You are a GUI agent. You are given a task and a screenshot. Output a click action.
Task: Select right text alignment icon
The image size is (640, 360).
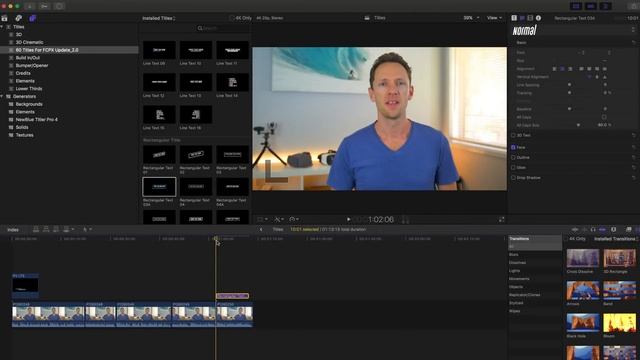pyautogui.click(x=570, y=69)
